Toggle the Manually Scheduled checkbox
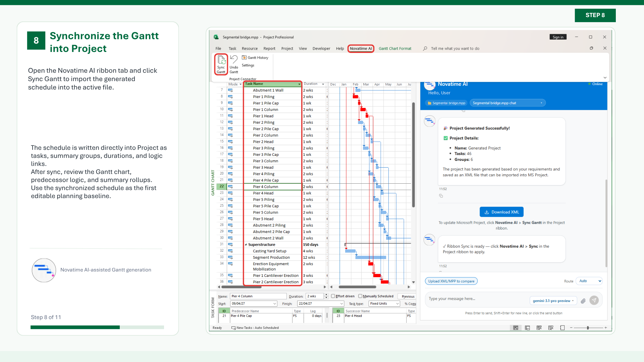The height and width of the screenshot is (362, 644). point(360,296)
